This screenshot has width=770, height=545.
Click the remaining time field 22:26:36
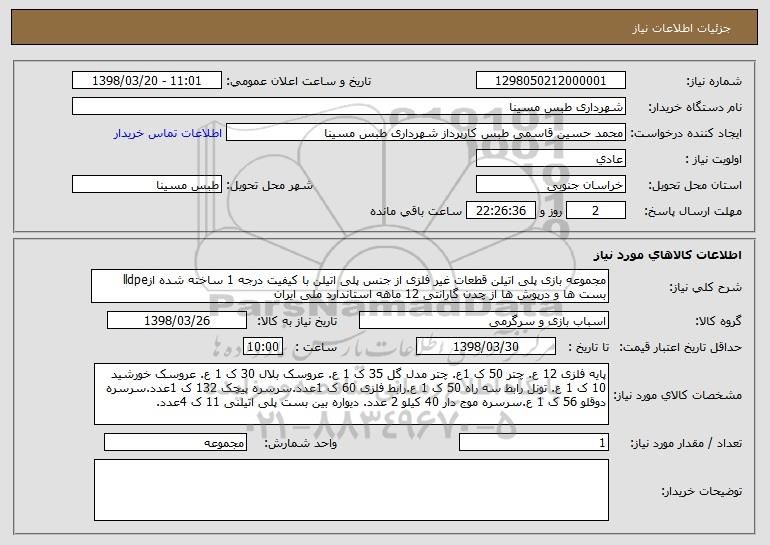point(500,211)
